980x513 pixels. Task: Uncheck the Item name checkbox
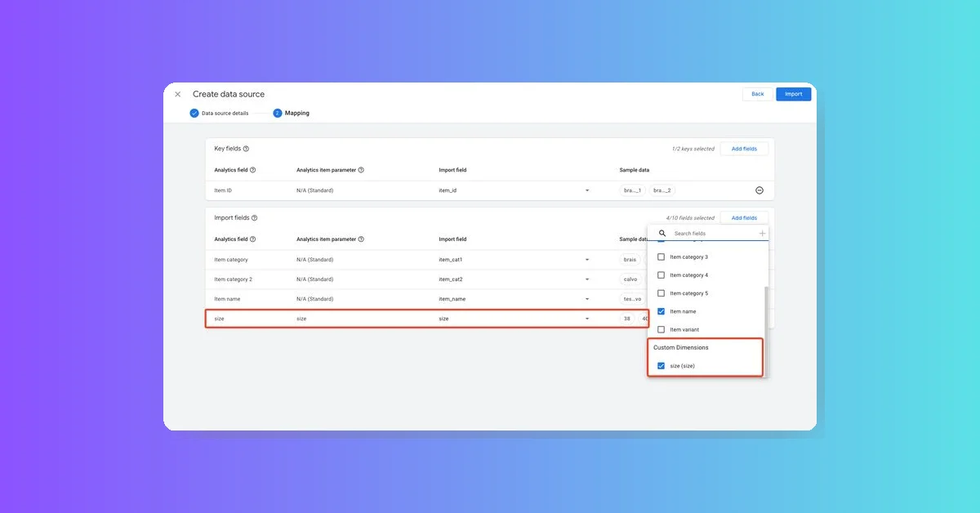661,311
